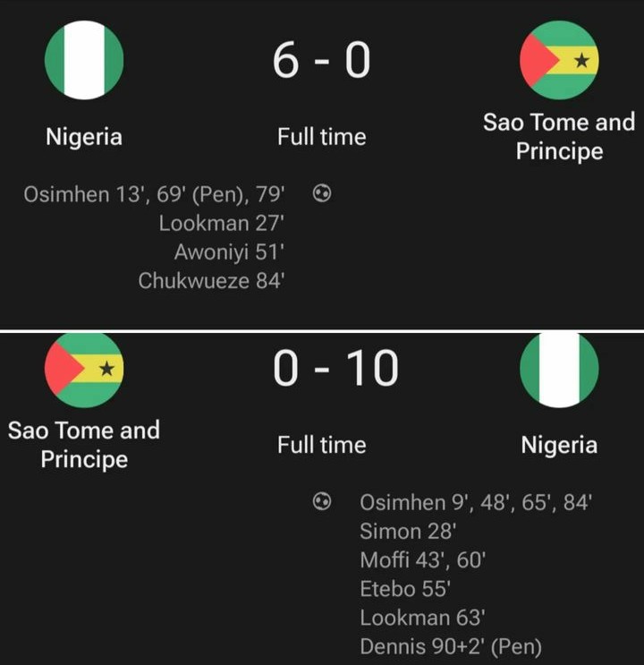
Task: Select the Nigeria team name in the 0 - 10 match
Action: pyautogui.click(x=559, y=445)
